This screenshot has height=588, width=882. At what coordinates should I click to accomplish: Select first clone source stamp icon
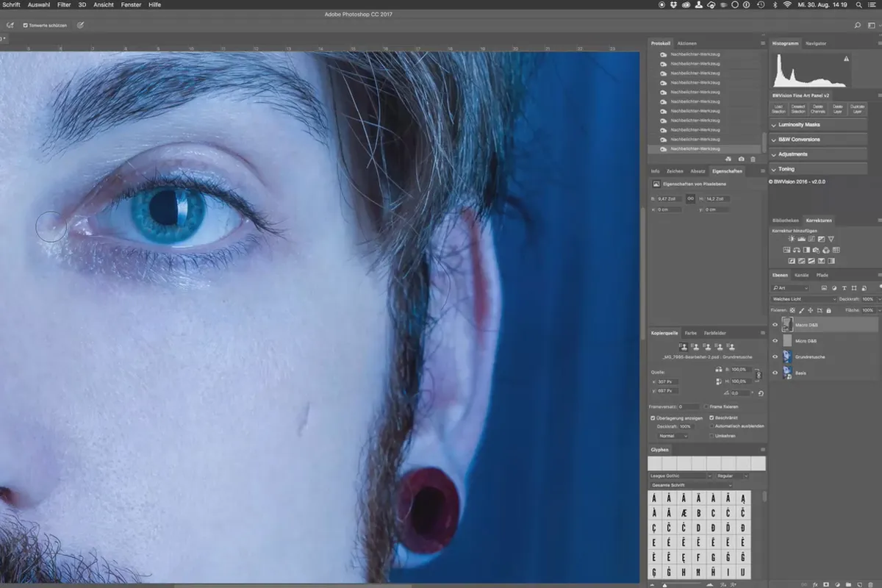pos(684,347)
